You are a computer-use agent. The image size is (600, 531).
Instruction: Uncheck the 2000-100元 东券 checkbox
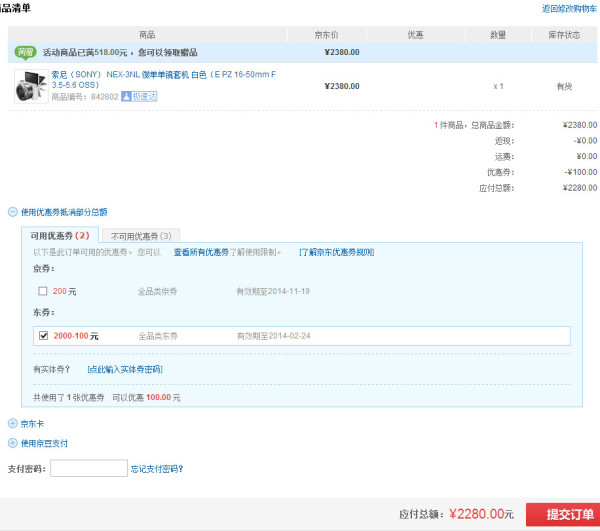coord(44,336)
